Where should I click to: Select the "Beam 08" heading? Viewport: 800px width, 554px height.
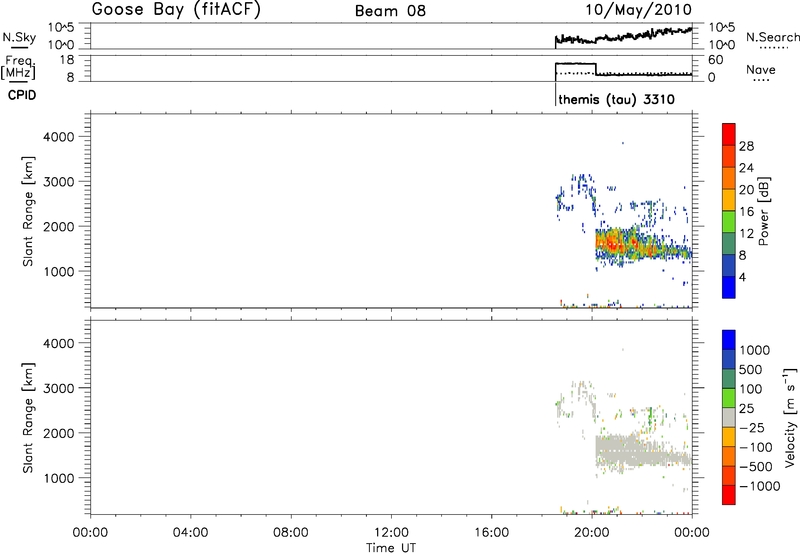(x=390, y=11)
